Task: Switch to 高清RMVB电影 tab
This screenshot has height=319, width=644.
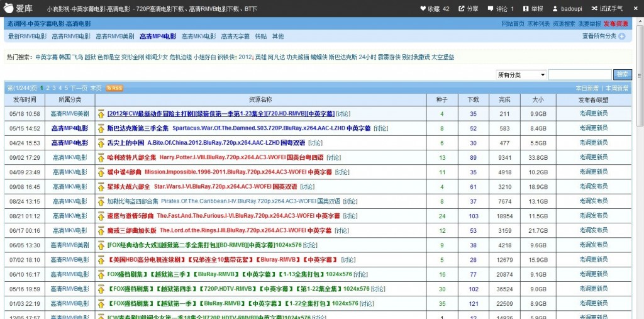Action: (71, 36)
